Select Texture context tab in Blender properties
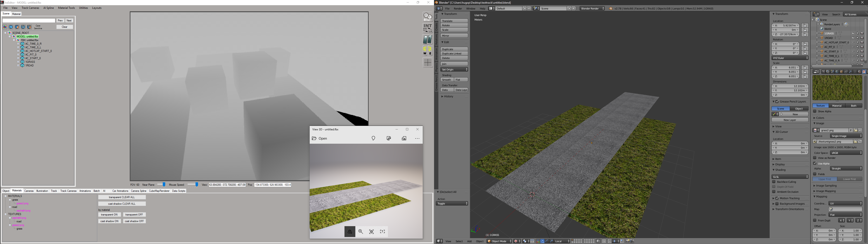The image size is (868, 244). tap(864, 72)
